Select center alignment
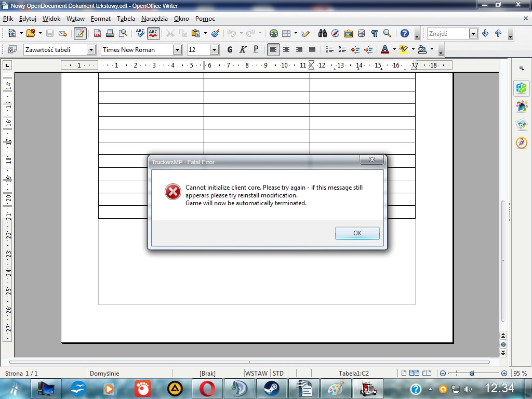Screen dimensions: 532x399 (286, 49)
